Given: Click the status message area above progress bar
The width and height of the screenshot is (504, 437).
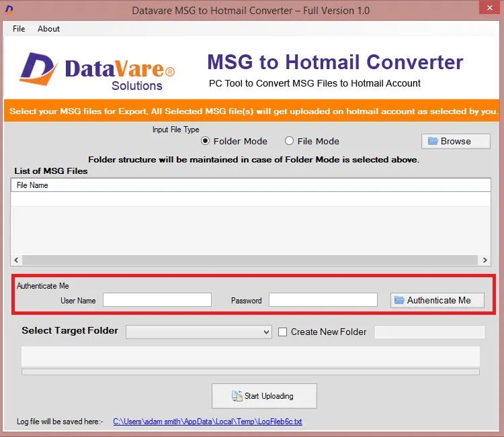Looking at the screenshot, I should click(x=251, y=356).
